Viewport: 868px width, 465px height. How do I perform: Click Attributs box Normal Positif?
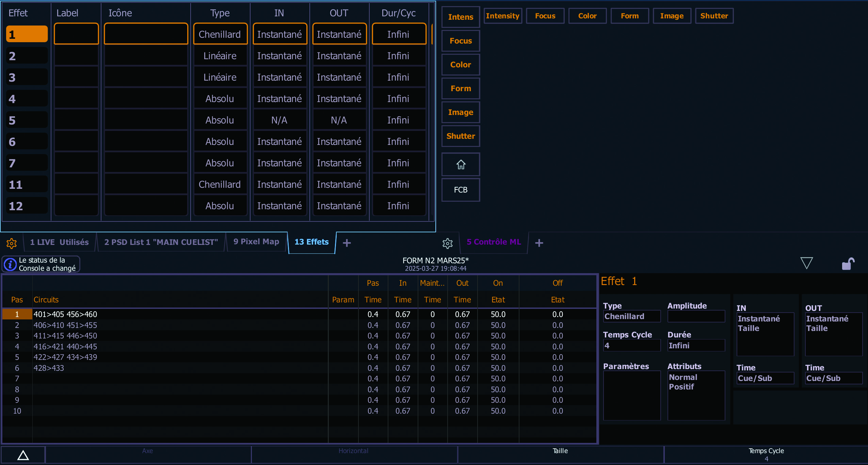pyautogui.click(x=696, y=396)
